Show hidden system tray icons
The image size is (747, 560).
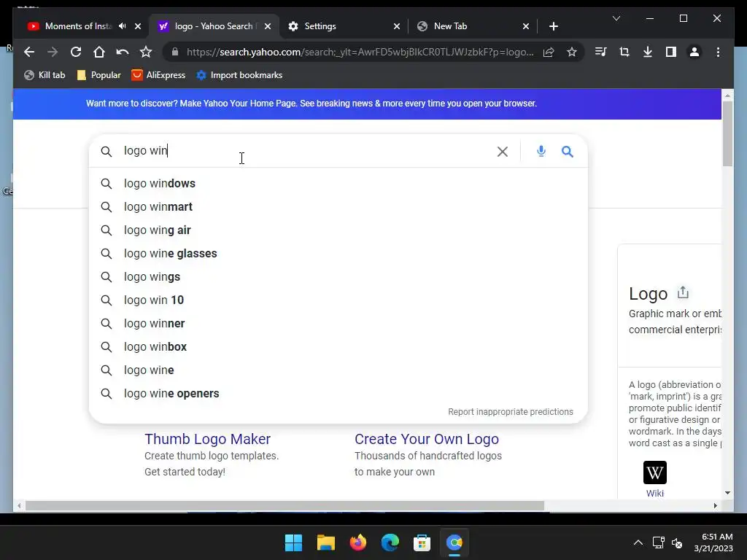[x=638, y=542]
